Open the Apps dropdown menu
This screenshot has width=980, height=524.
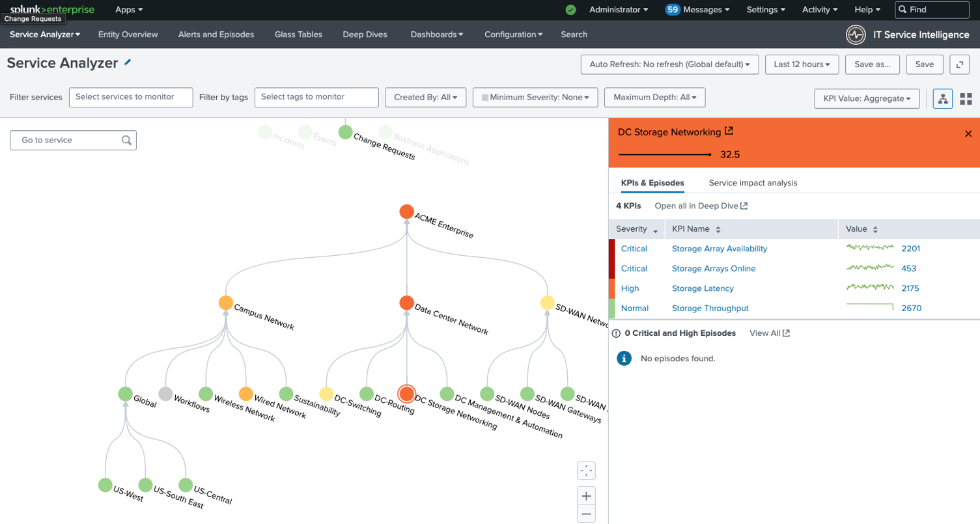(129, 10)
